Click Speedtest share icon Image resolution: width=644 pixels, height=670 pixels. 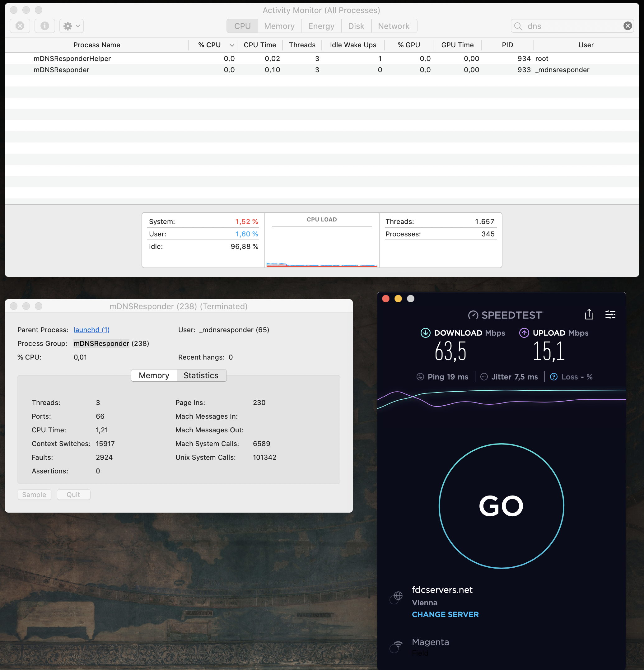click(589, 314)
